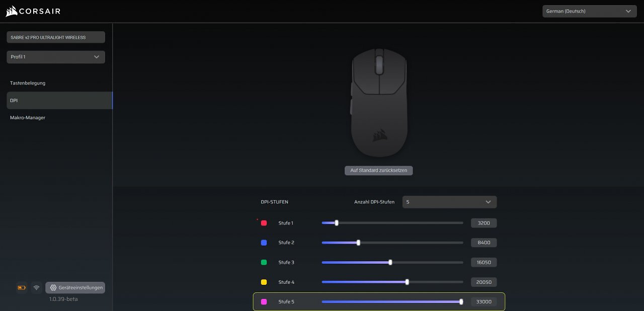Click the Stufe 5 DPI slider handle

pos(461,302)
